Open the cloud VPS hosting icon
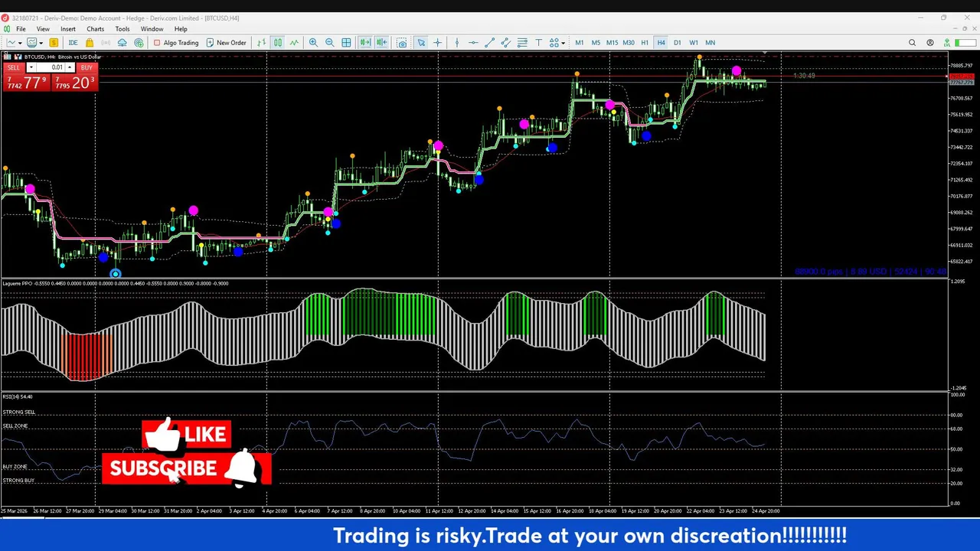 pyautogui.click(x=122, y=43)
